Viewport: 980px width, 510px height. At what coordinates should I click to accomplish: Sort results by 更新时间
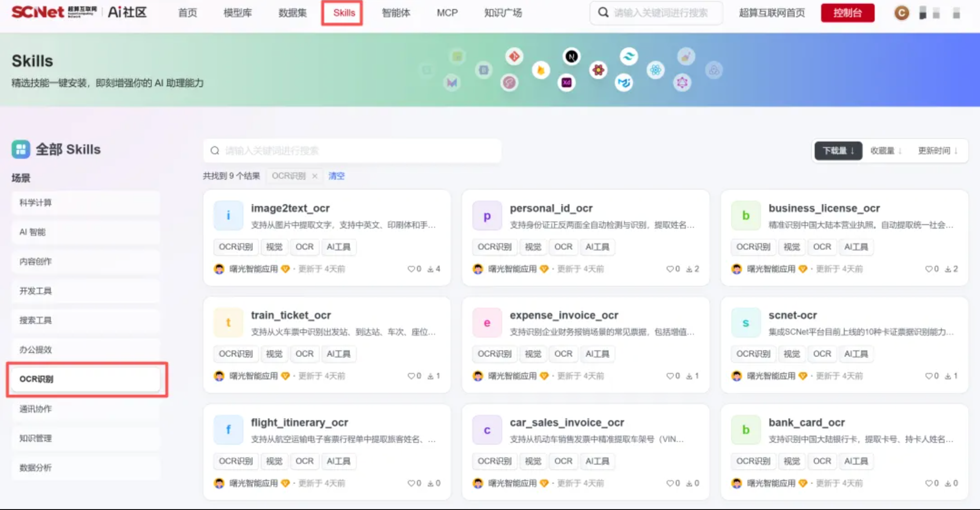point(937,151)
